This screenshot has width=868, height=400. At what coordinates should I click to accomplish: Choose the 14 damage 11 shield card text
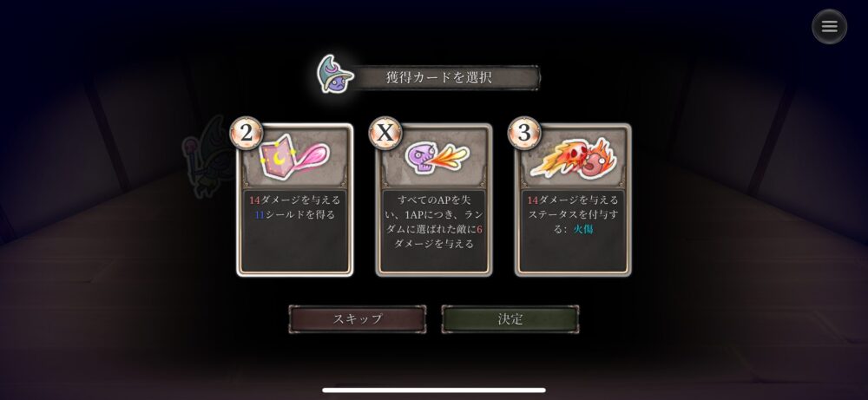click(x=294, y=207)
